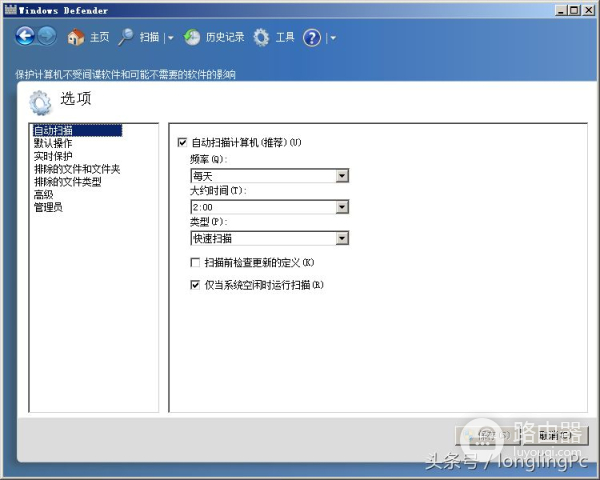The image size is (600, 480).
Task: Open the 频率 dropdown showing 每天
Action: click(x=269, y=176)
